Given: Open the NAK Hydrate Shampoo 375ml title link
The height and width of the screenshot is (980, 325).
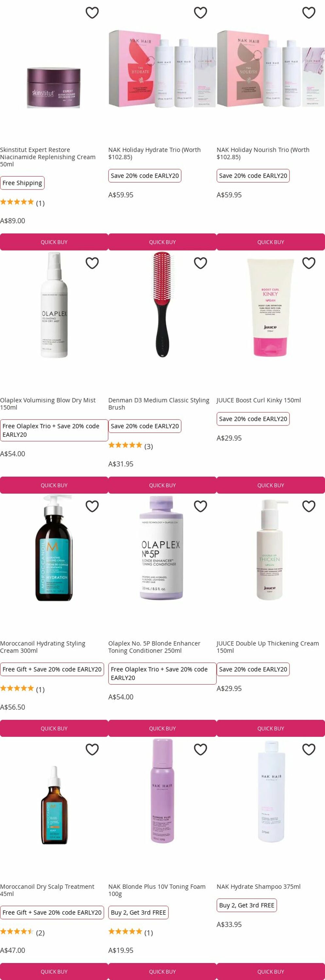Looking at the screenshot, I should [x=258, y=887].
